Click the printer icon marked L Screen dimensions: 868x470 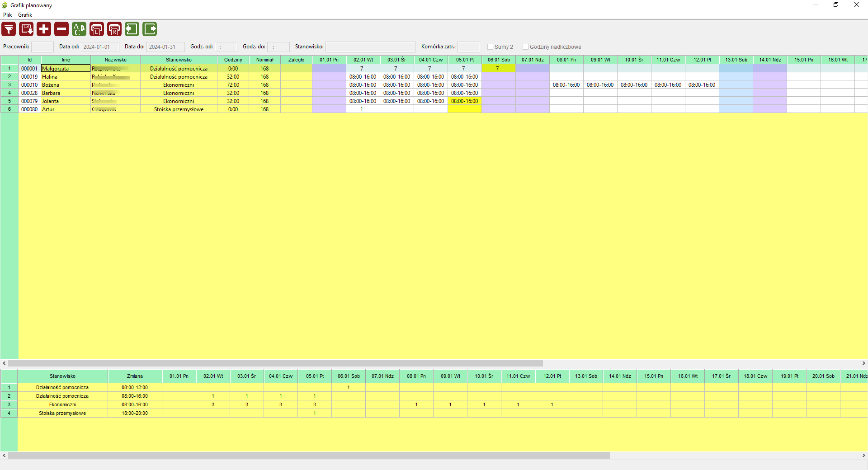click(97, 29)
